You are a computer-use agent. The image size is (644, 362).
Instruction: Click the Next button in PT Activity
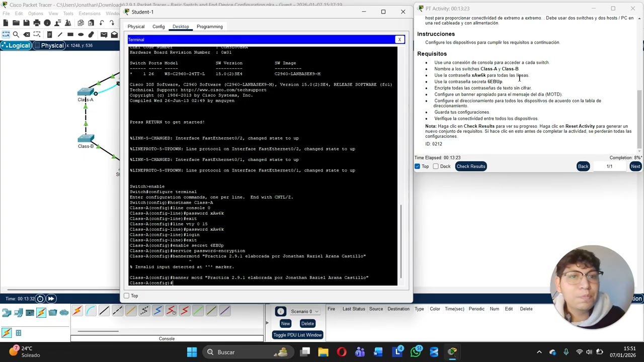(x=635, y=166)
